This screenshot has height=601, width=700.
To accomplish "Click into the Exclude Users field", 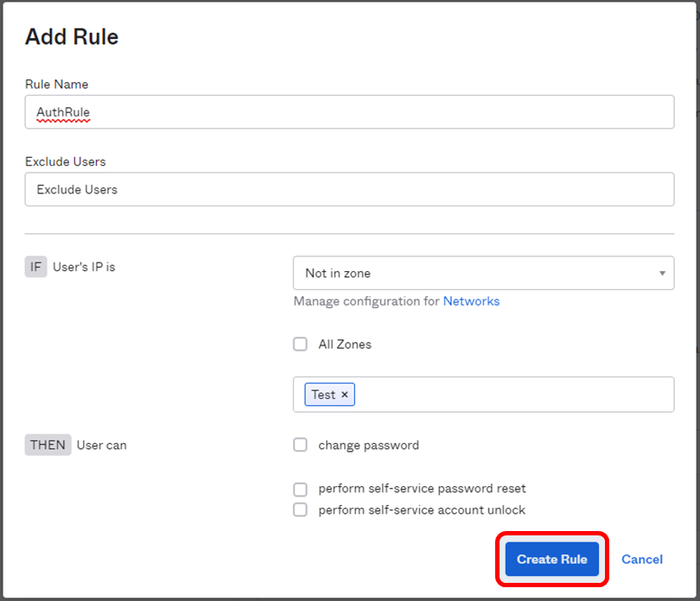I will coord(349,189).
